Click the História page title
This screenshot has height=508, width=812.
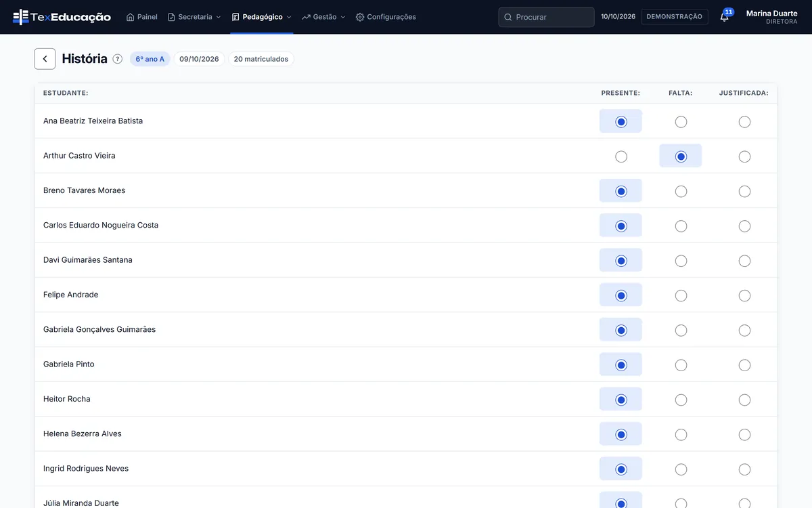(x=85, y=59)
